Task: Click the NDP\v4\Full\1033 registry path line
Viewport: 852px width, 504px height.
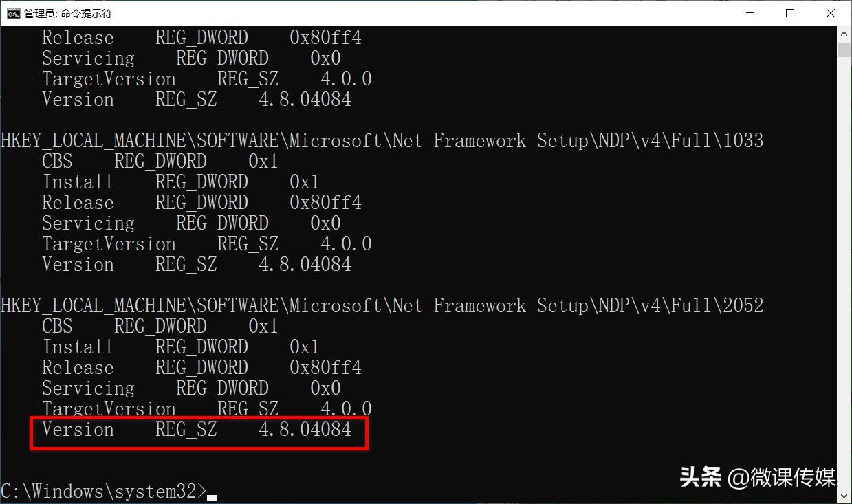Action: click(x=382, y=140)
